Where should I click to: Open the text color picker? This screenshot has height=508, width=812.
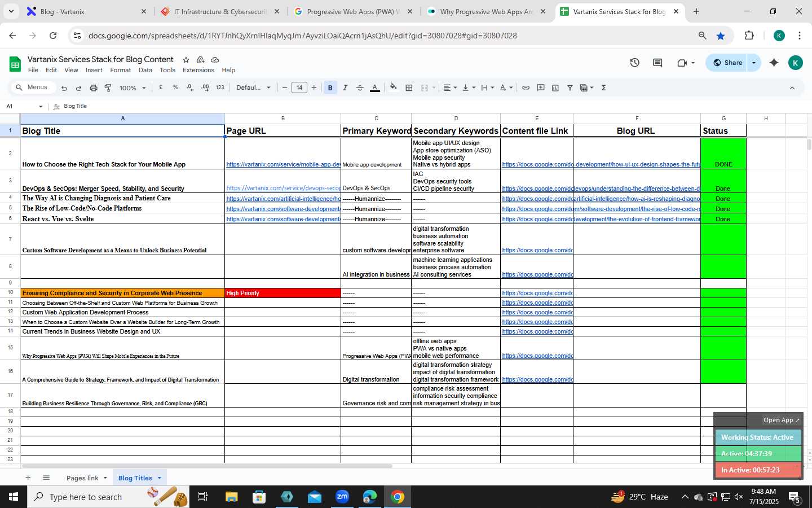click(374, 87)
